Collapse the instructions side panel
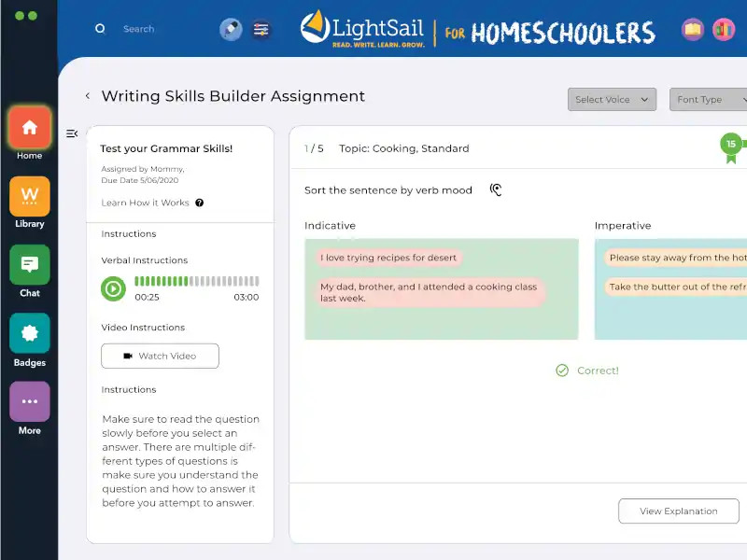 [72, 134]
